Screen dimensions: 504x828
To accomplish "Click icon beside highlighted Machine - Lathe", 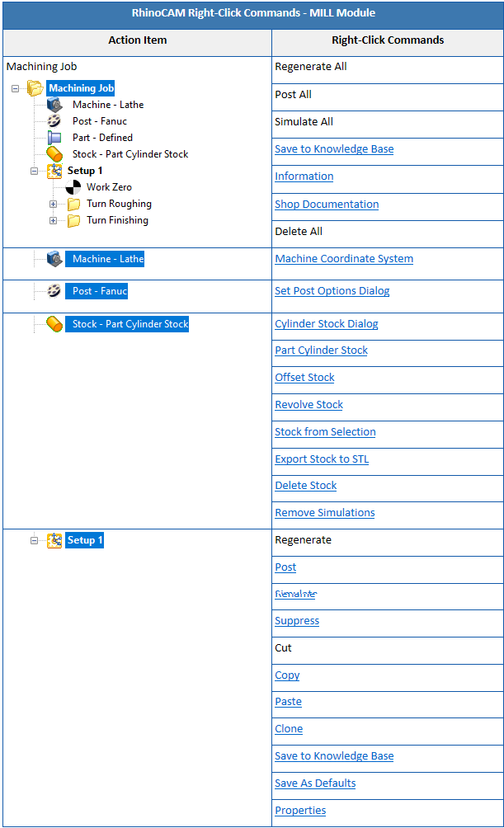I will pyautogui.click(x=54, y=259).
